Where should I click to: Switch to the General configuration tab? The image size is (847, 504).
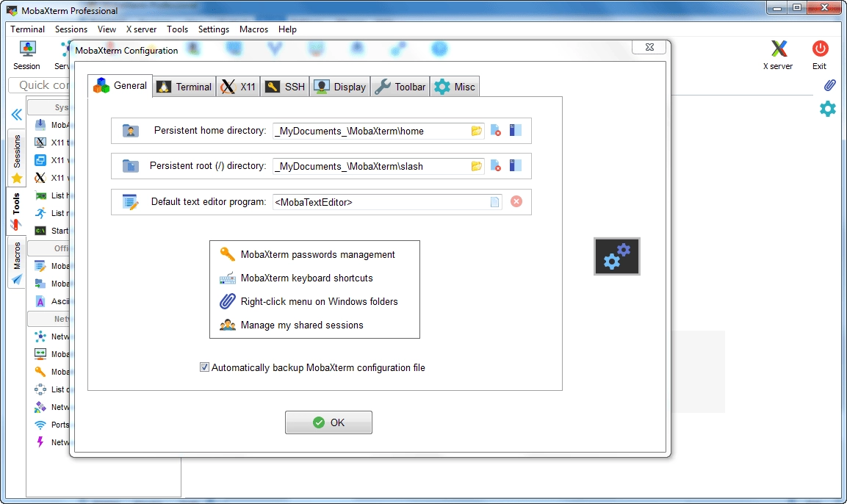point(120,86)
